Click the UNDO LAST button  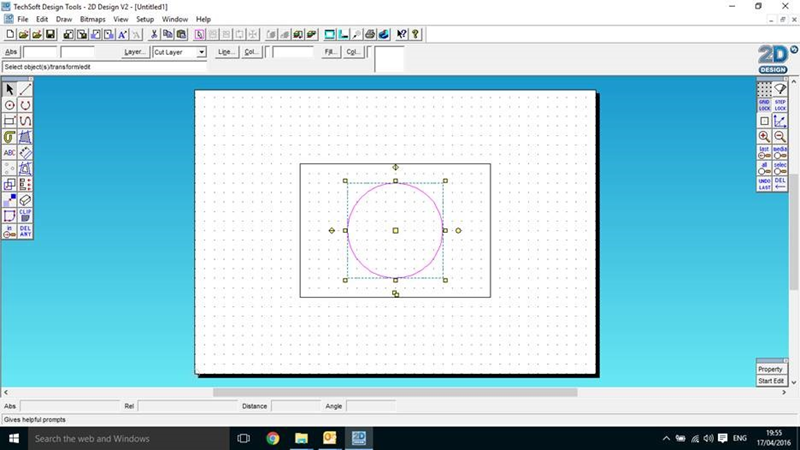[x=764, y=184]
